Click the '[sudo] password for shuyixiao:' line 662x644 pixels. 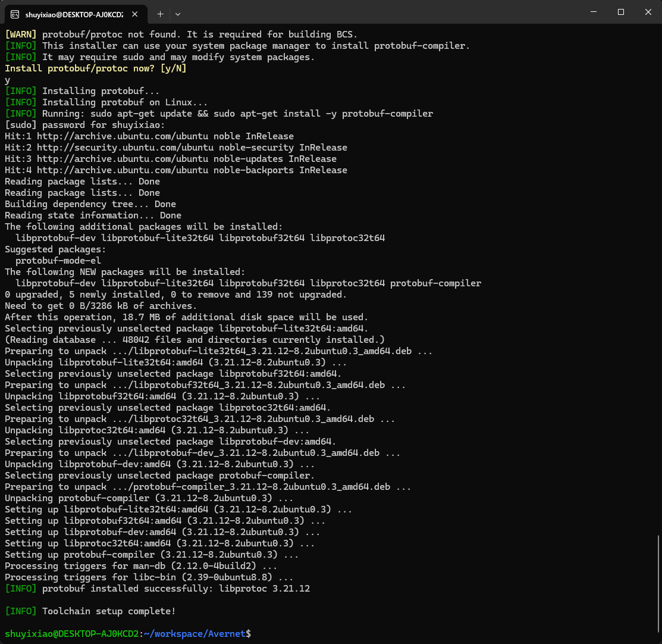pos(85,125)
